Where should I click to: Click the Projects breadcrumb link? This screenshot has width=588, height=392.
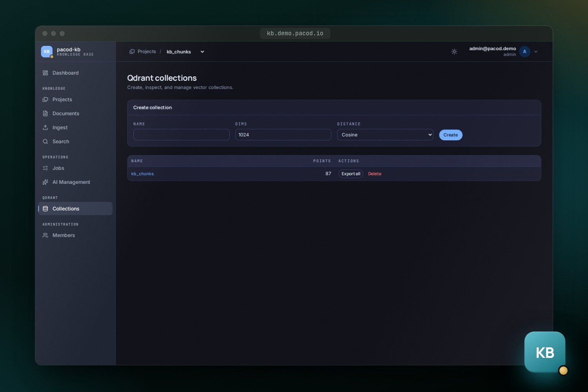pos(147,52)
